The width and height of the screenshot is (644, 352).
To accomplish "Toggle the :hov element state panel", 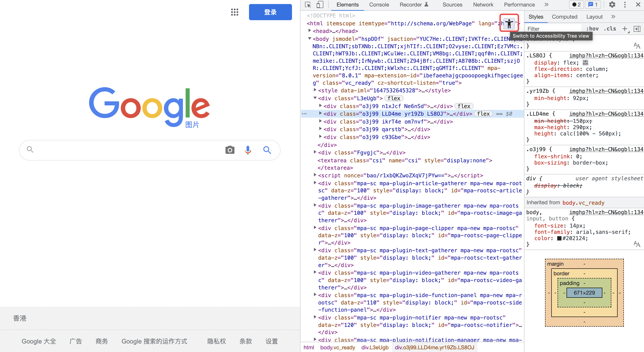I will pos(592,29).
